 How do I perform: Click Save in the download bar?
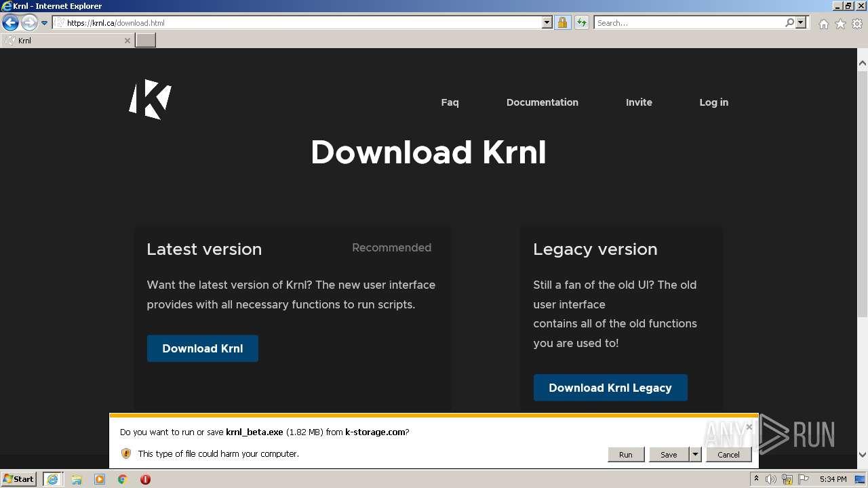[669, 455]
